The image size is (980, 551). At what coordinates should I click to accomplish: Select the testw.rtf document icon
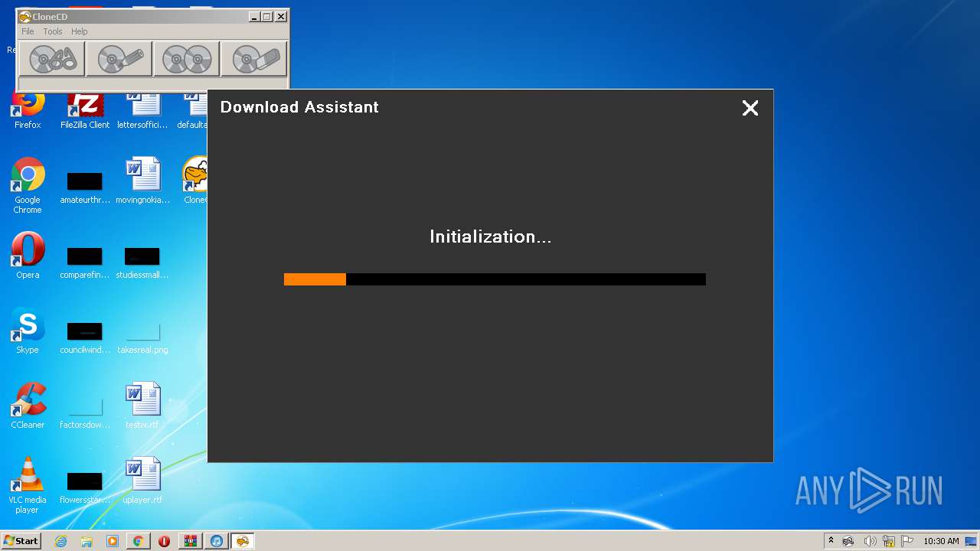pos(142,406)
